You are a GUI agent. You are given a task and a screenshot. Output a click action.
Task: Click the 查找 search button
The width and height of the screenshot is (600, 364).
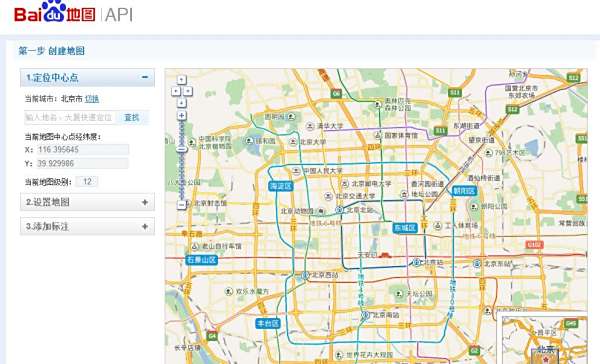[132, 118]
